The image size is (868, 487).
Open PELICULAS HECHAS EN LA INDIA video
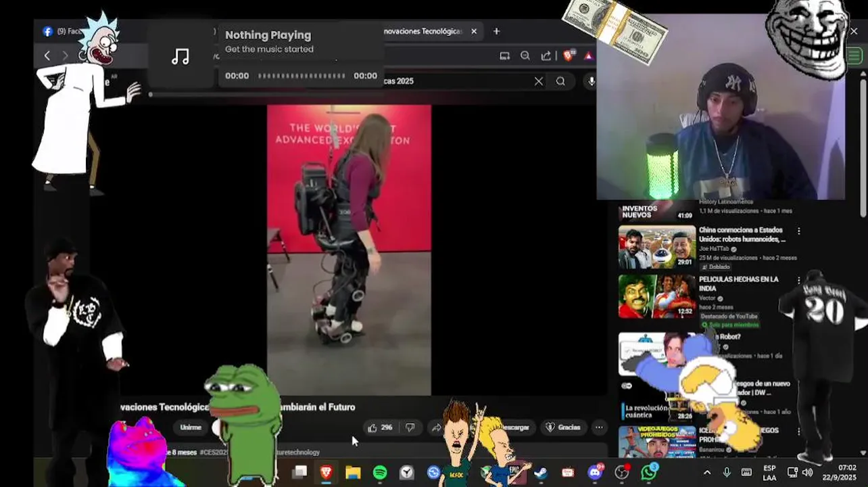point(739,283)
